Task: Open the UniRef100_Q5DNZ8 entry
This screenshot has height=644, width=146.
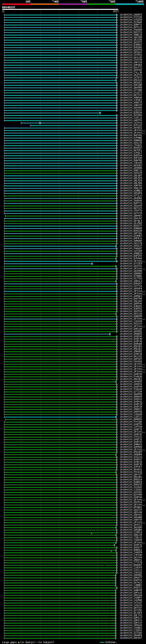Action: [131, 334]
